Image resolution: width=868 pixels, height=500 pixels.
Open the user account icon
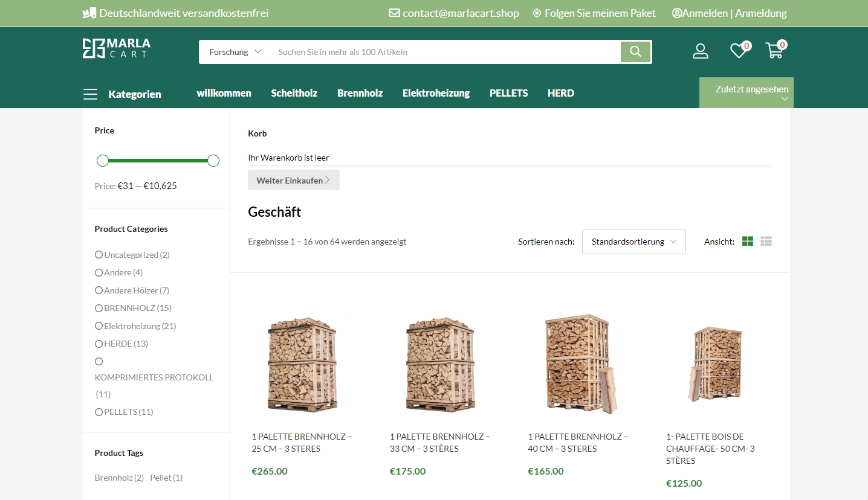click(x=700, y=51)
